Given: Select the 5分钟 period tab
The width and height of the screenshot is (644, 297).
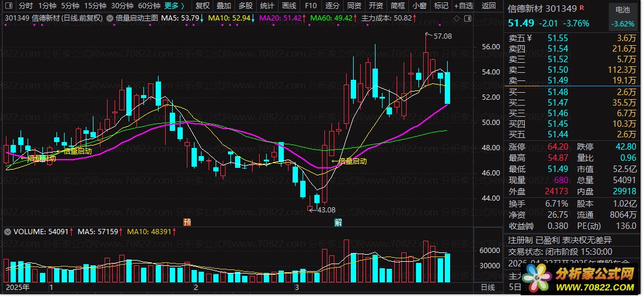Looking at the screenshot, I should pyautogui.click(x=71, y=6).
